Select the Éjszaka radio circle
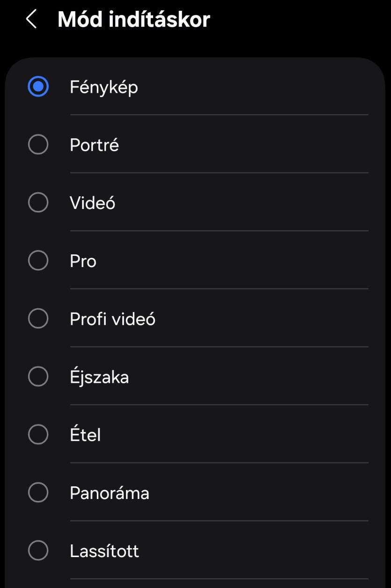Viewport: 391px width, 588px height. (38, 377)
